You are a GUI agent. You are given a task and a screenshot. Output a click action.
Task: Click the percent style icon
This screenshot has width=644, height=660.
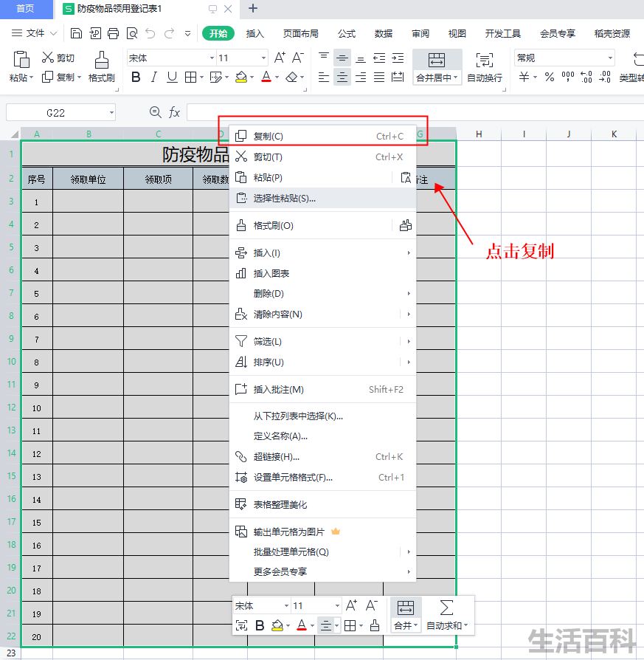(x=549, y=77)
